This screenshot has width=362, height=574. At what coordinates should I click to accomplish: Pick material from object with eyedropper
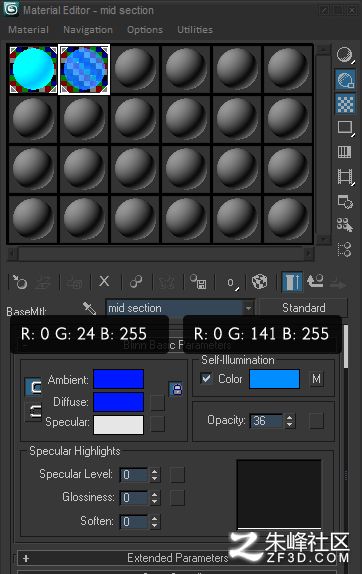(89, 309)
